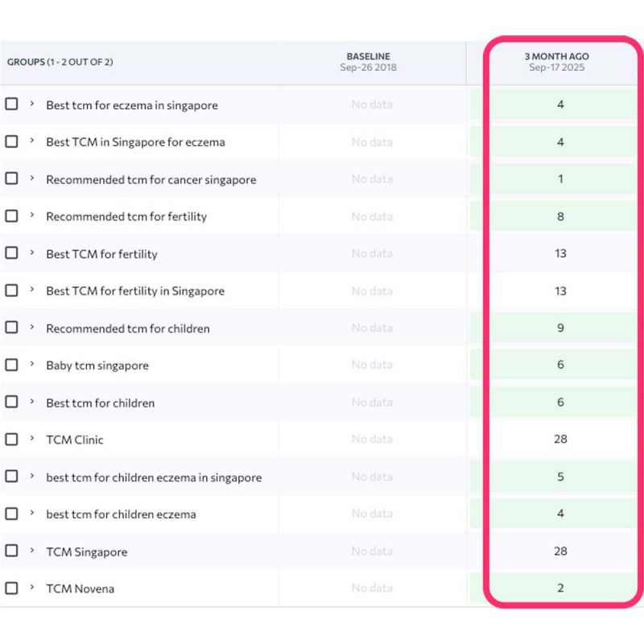
Task: Expand the TCM Clinic group chevron
Action: coord(32,440)
